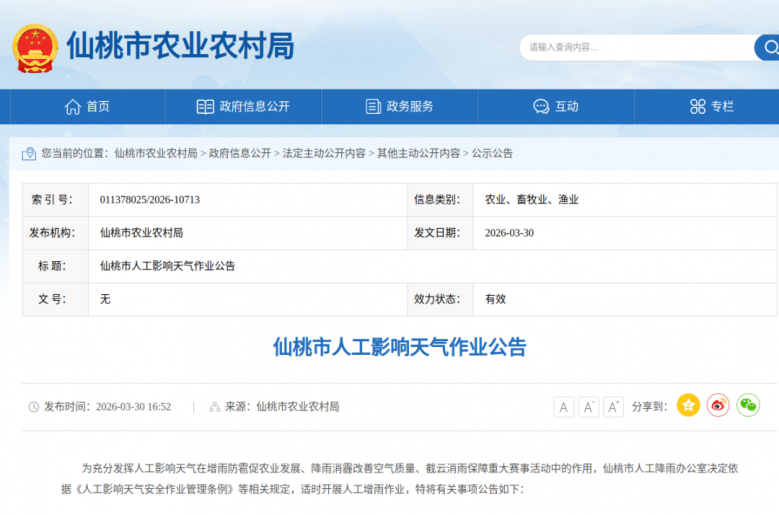
Task: Click 政府信息公开 breadcrumb link
Action: click(x=240, y=153)
